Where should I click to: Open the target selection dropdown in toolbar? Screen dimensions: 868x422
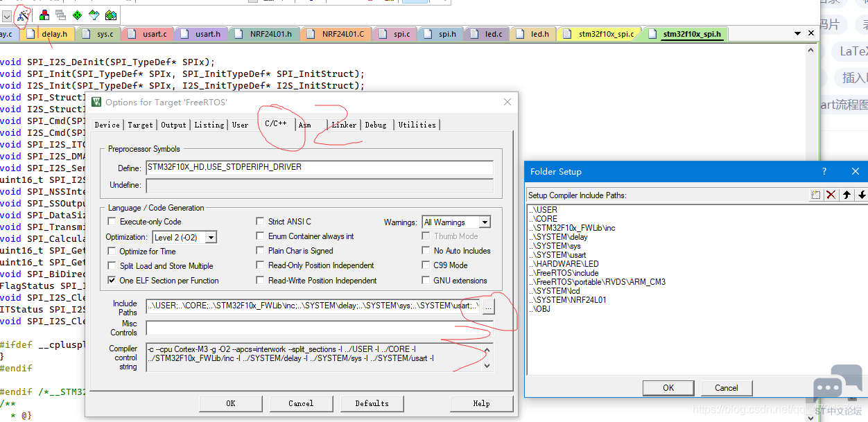point(6,15)
